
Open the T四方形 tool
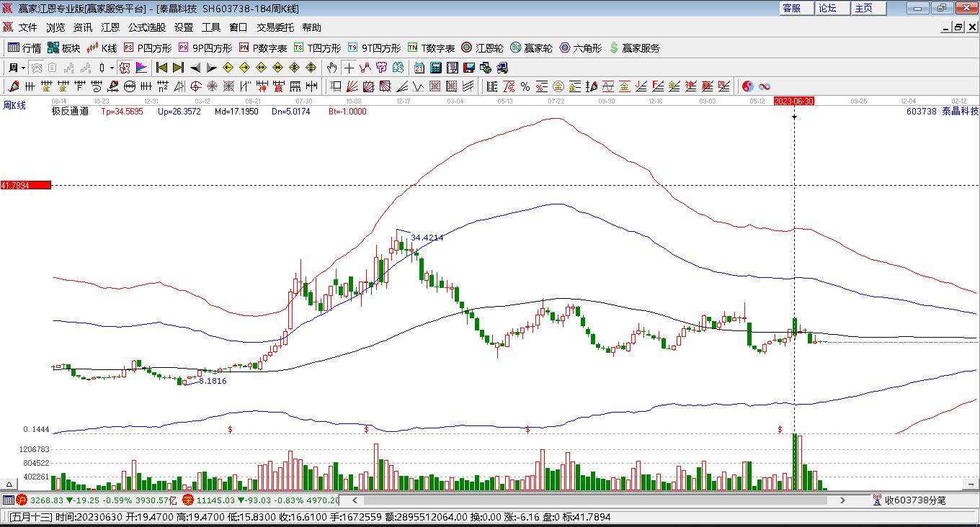tap(317, 48)
